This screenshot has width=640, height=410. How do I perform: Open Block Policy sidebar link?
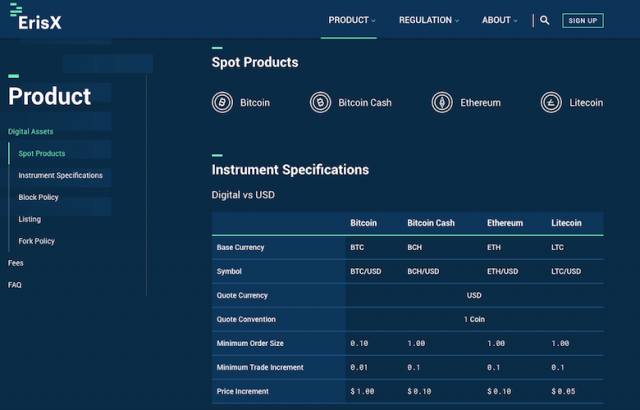coord(38,197)
